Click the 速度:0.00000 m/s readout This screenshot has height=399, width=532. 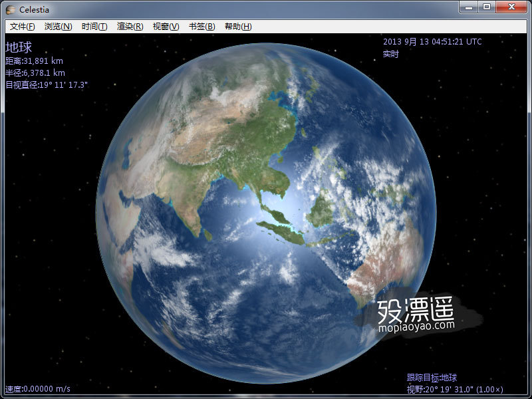pos(38,389)
